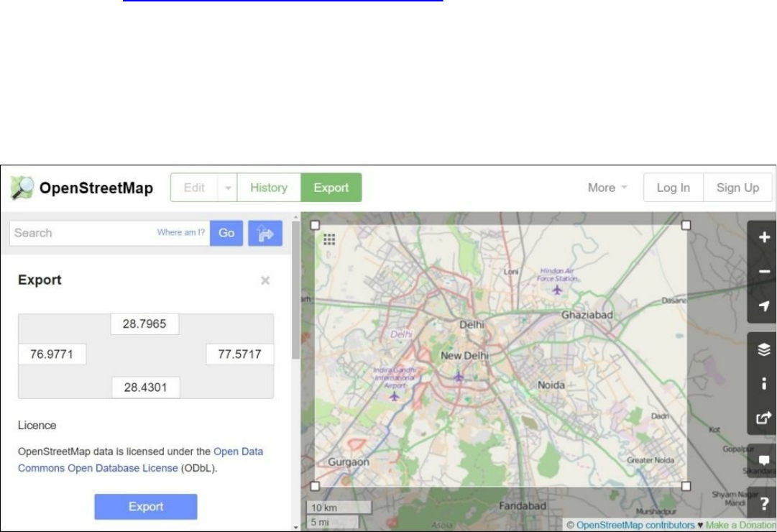Click the Hindon Air Force Station airport icon
Viewport: 777px width, 532px height.
558,290
